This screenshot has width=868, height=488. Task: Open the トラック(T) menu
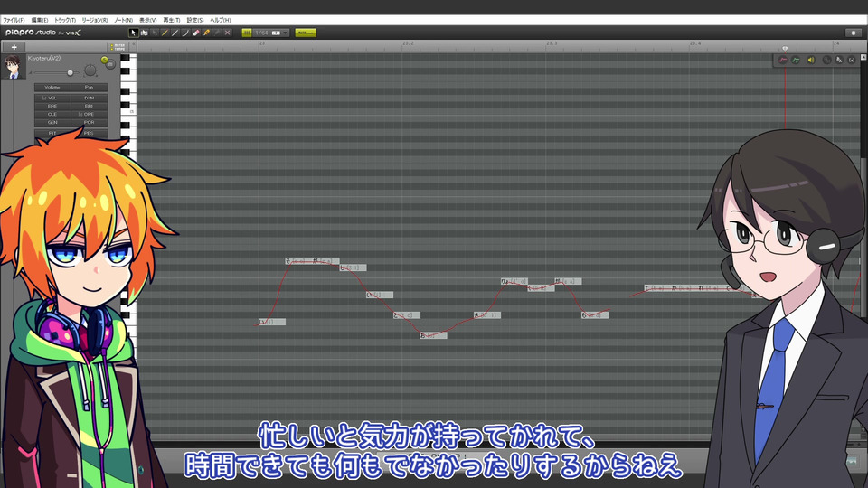click(65, 20)
